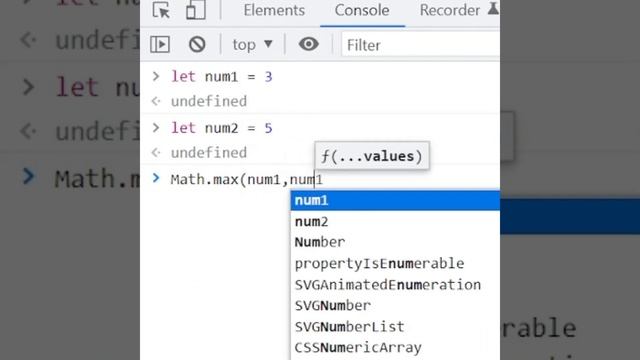Choose SVGAnimatedEnumeration suggestion

[x=395, y=285]
